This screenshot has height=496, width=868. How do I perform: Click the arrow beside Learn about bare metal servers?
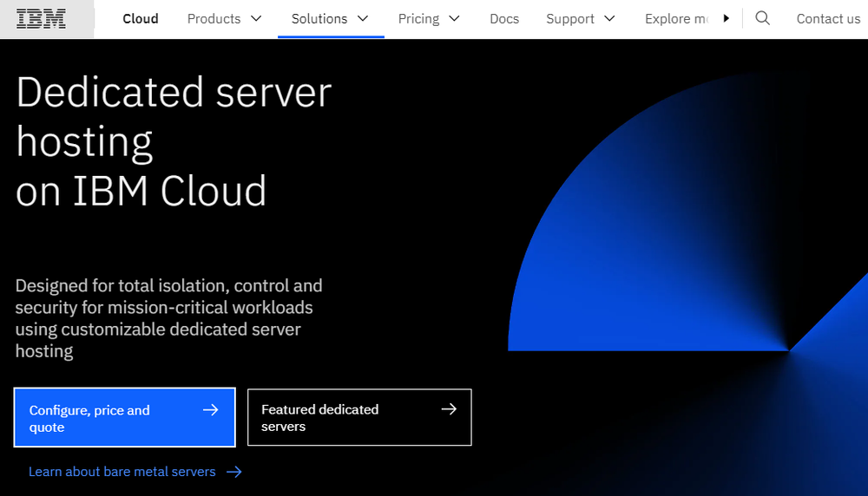[x=234, y=472]
